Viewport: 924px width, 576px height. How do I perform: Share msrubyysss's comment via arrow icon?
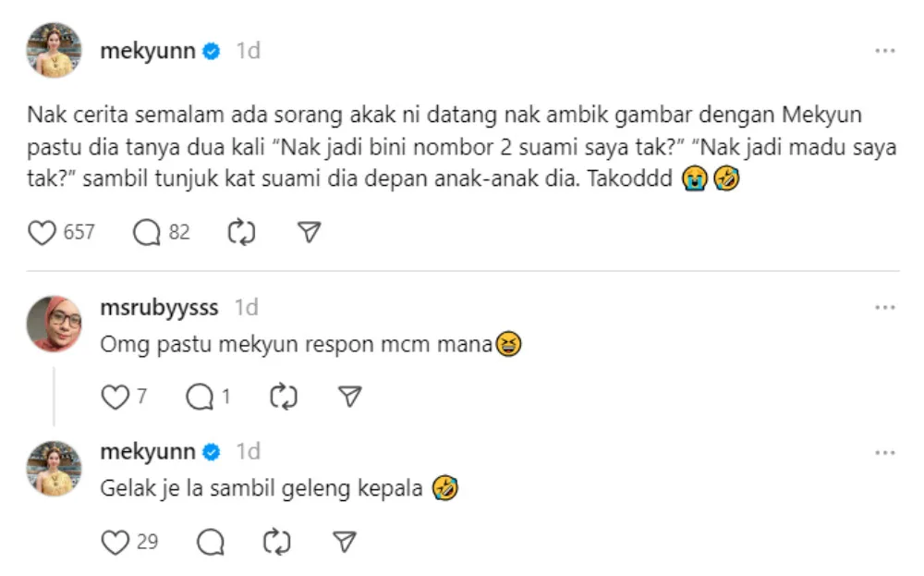pos(349,398)
